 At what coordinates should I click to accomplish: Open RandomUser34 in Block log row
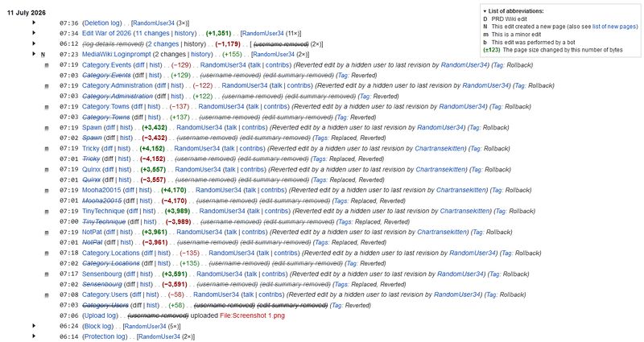coord(146,326)
